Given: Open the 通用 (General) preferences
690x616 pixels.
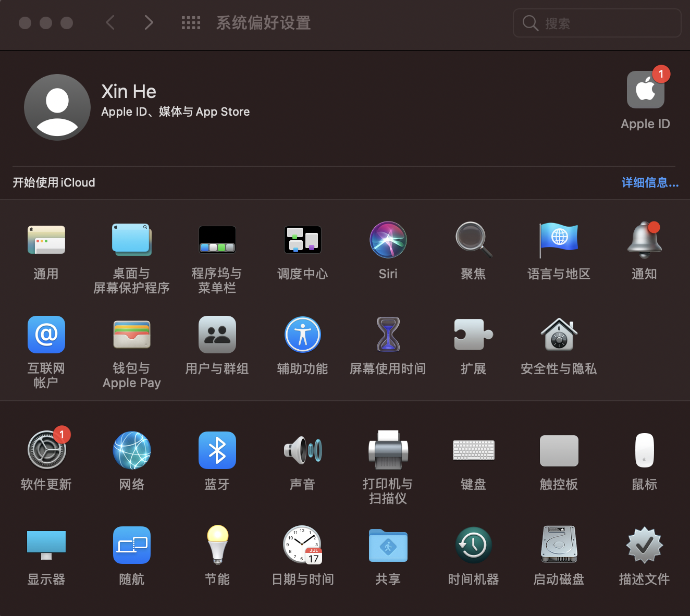Looking at the screenshot, I should coord(46,240).
